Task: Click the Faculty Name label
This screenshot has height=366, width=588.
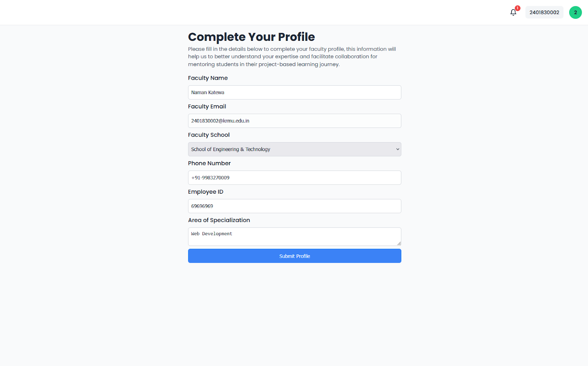Action: pyautogui.click(x=208, y=78)
